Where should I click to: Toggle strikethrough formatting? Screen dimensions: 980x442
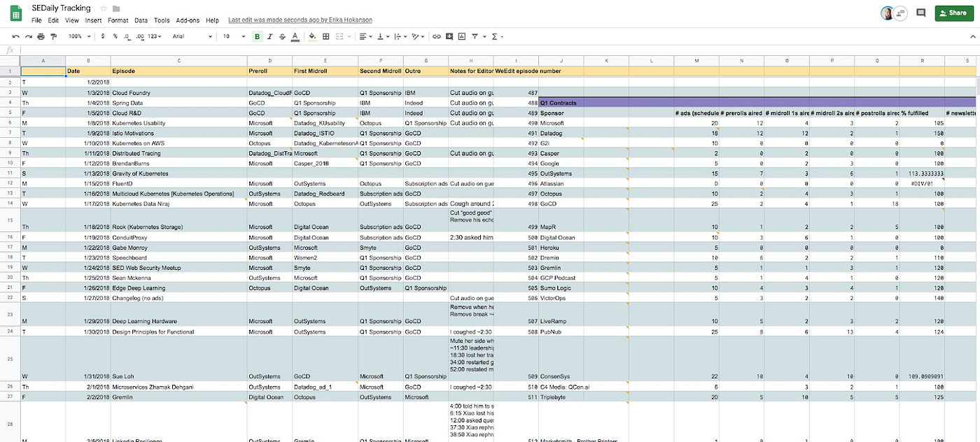pos(282,36)
